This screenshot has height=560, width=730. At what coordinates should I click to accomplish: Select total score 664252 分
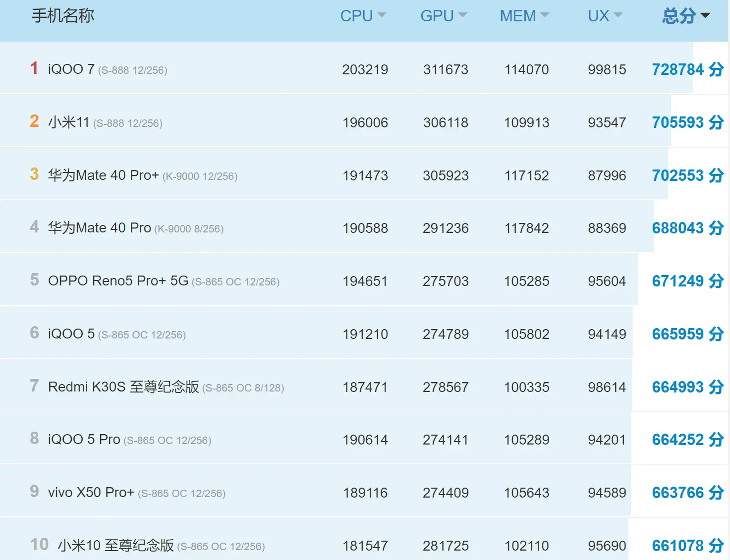pyautogui.click(x=688, y=440)
